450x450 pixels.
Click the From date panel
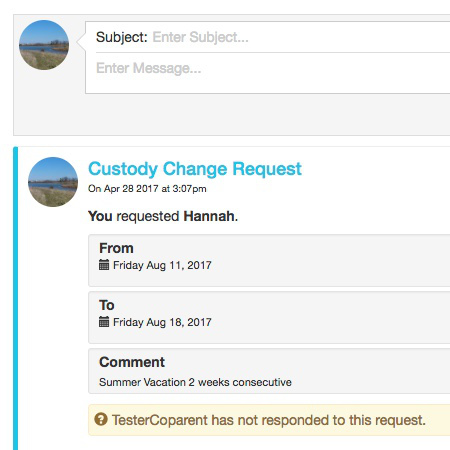pyautogui.click(x=269, y=260)
